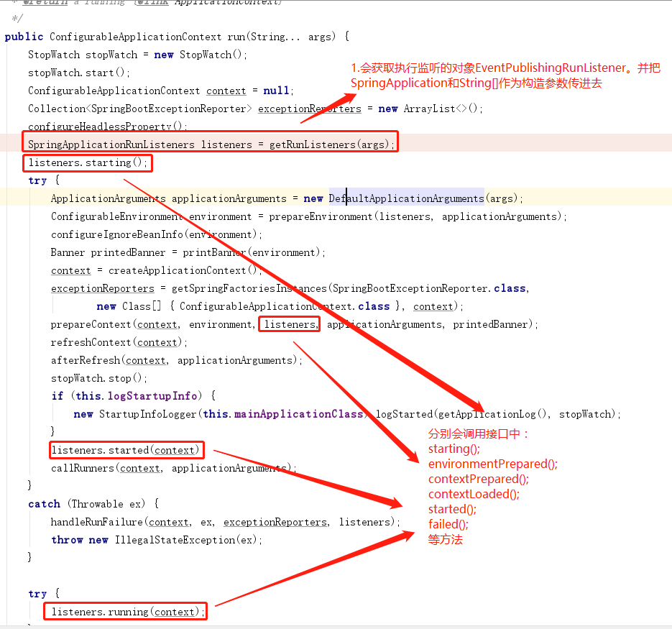Image resolution: width=672 pixels, height=629 pixels.
Task: Click 'configureHeadlessProperty' method call
Action: coord(99,127)
